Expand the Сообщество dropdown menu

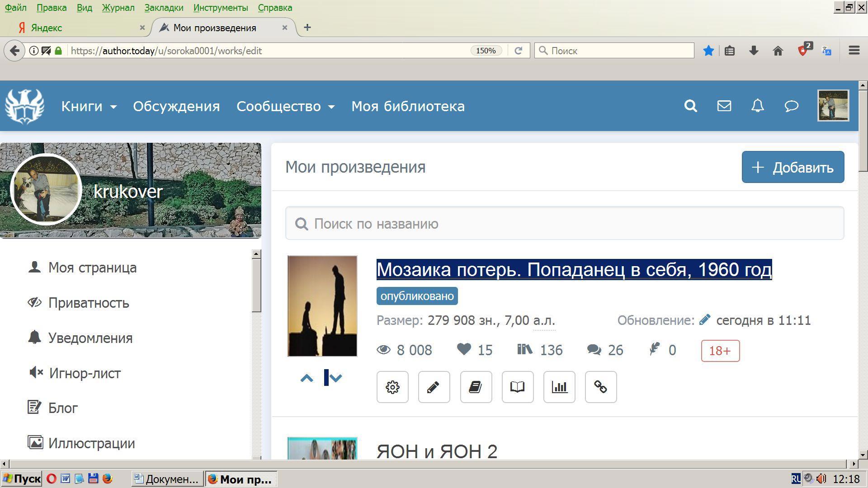coord(285,106)
